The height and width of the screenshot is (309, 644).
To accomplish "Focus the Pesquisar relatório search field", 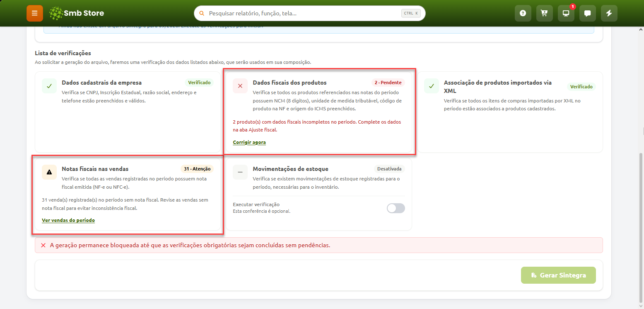I will tap(310, 13).
